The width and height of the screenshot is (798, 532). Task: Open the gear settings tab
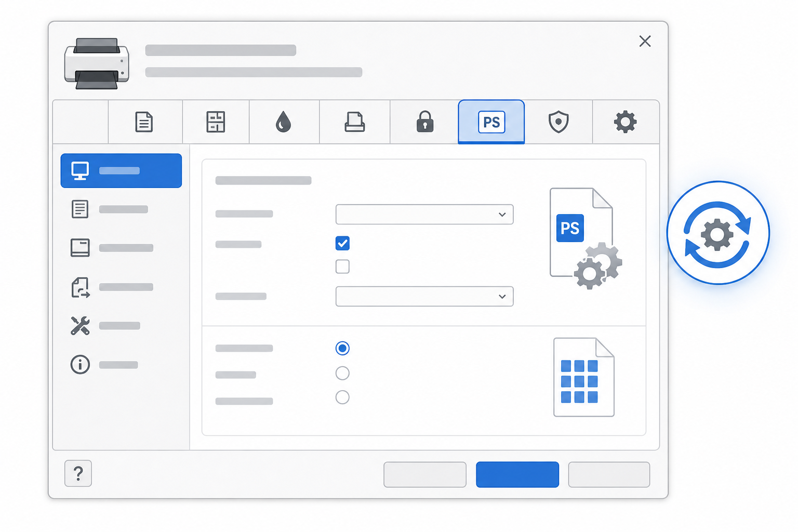coord(626,122)
